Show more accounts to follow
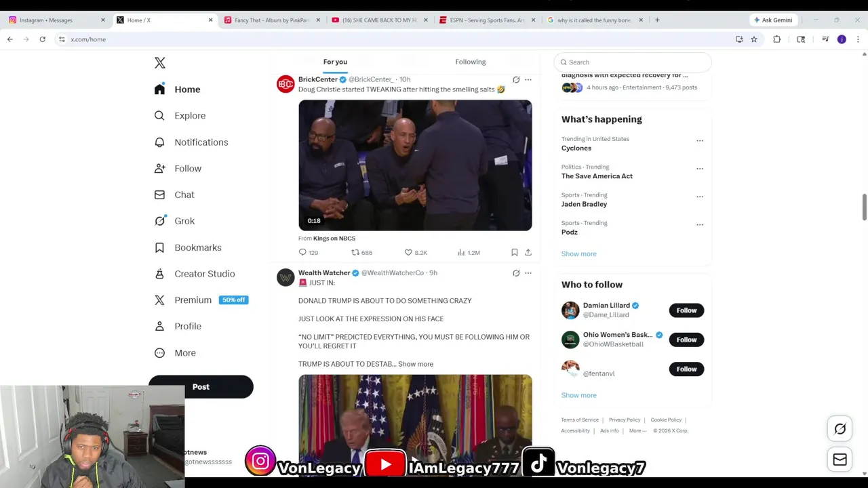Screen dimensions: 868x488 [x=579, y=395]
